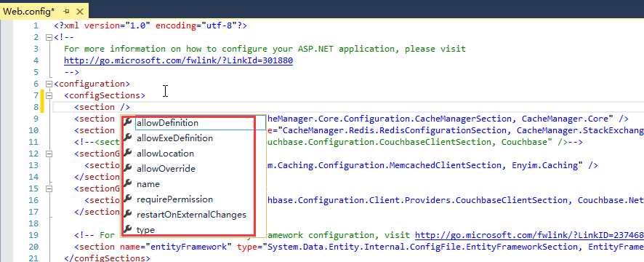Click the wrench icon beside requirePermission
The image size is (644, 262).
pos(128,199)
